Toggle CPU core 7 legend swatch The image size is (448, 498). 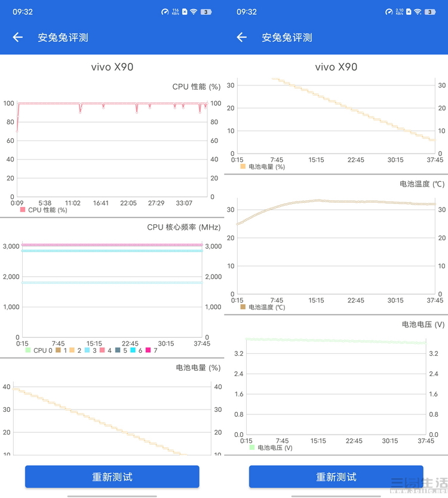148,350
